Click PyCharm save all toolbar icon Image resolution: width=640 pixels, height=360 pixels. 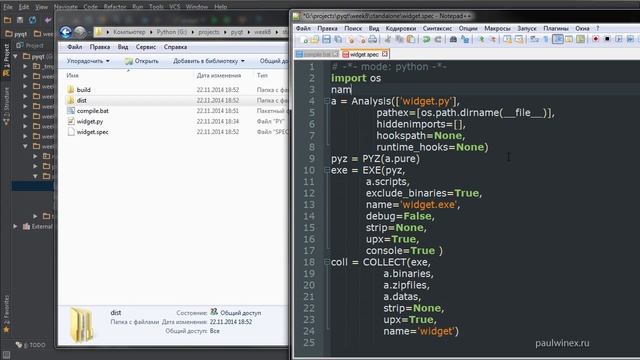[20, 20]
